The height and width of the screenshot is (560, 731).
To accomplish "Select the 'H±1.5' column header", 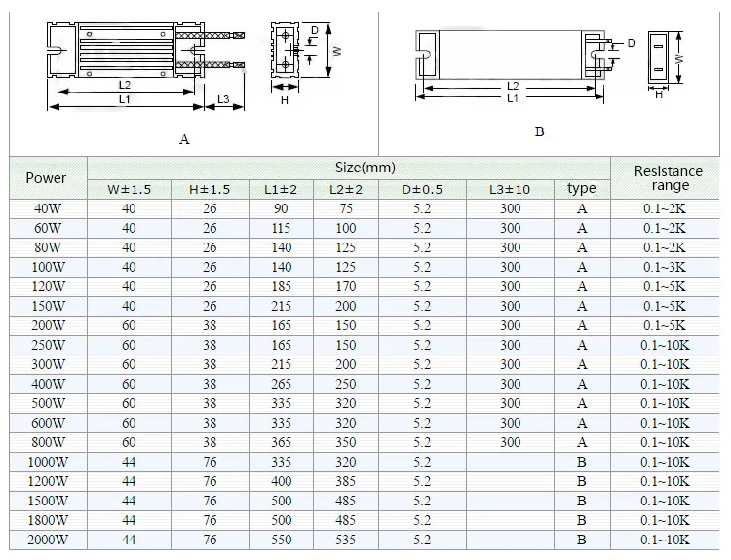I will pos(210,189).
